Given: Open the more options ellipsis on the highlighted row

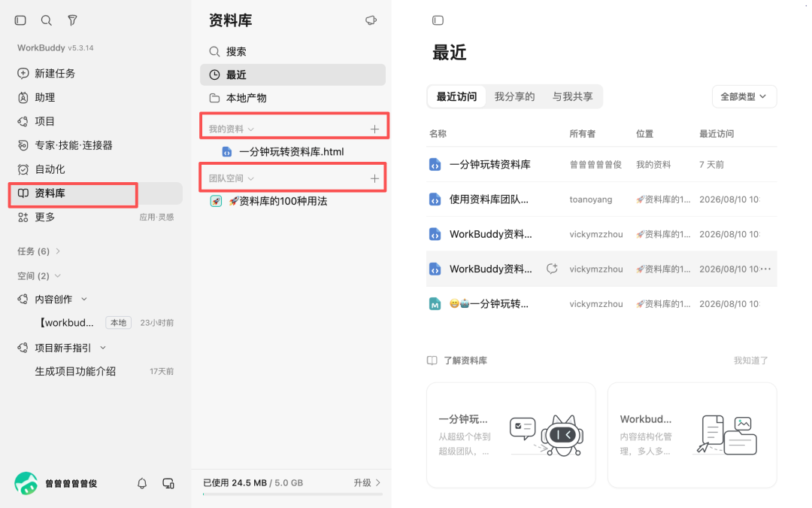Looking at the screenshot, I should pos(766,269).
